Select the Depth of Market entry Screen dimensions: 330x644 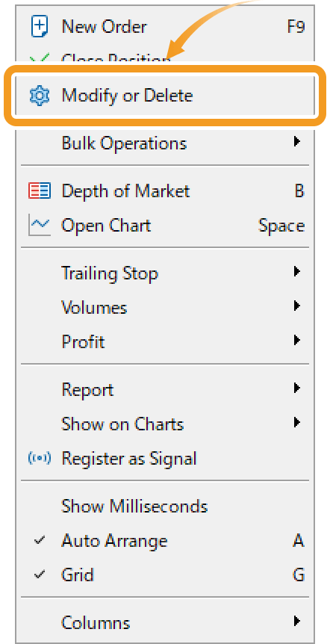164,191
